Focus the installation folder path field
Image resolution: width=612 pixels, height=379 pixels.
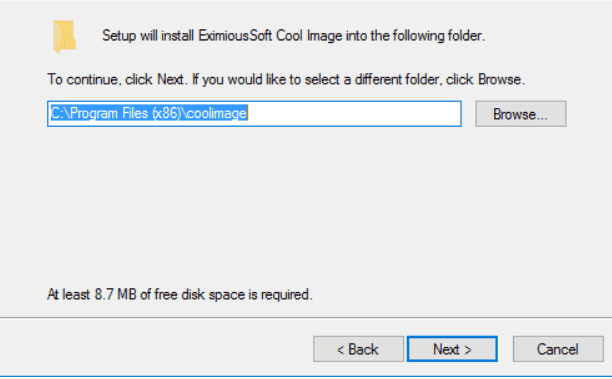tap(254, 114)
